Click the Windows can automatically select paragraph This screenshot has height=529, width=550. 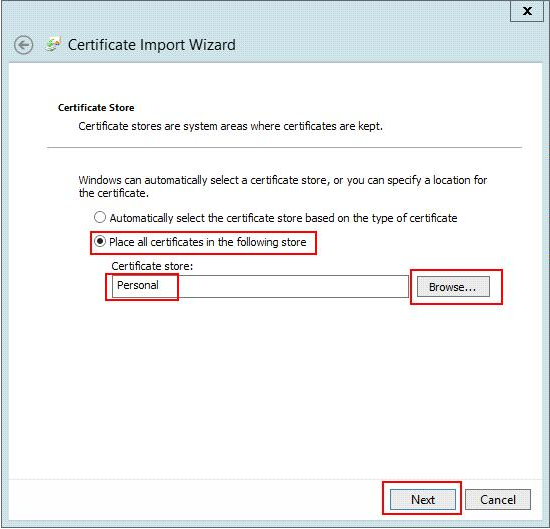point(283,186)
